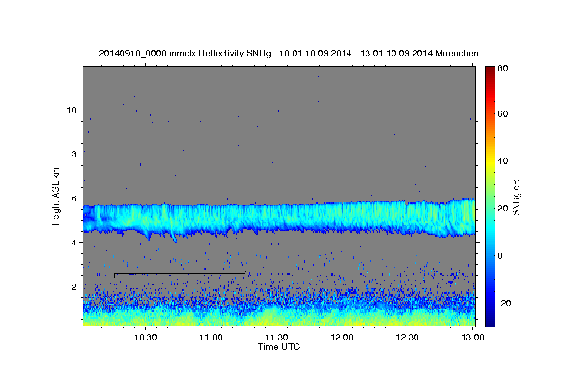Select the 12:00 time tick label
Image resolution: width=588 pixels, height=392 pixels.
click(342, 337)
